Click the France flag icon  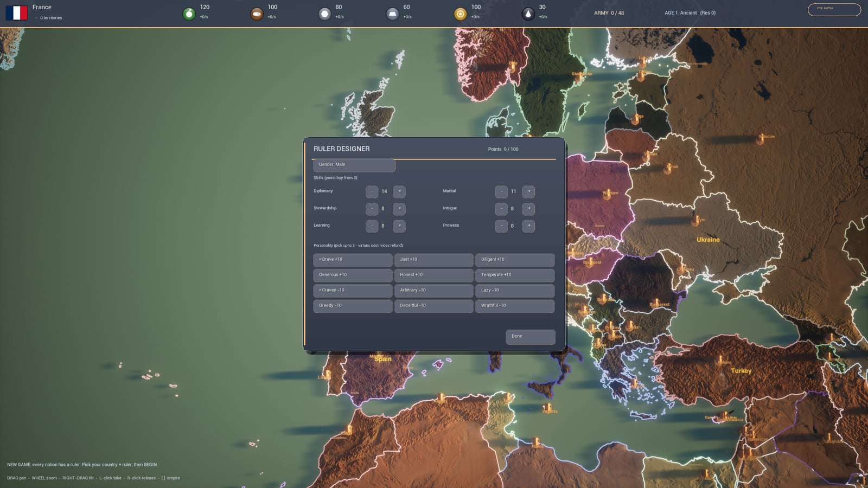tap(16, 12)
